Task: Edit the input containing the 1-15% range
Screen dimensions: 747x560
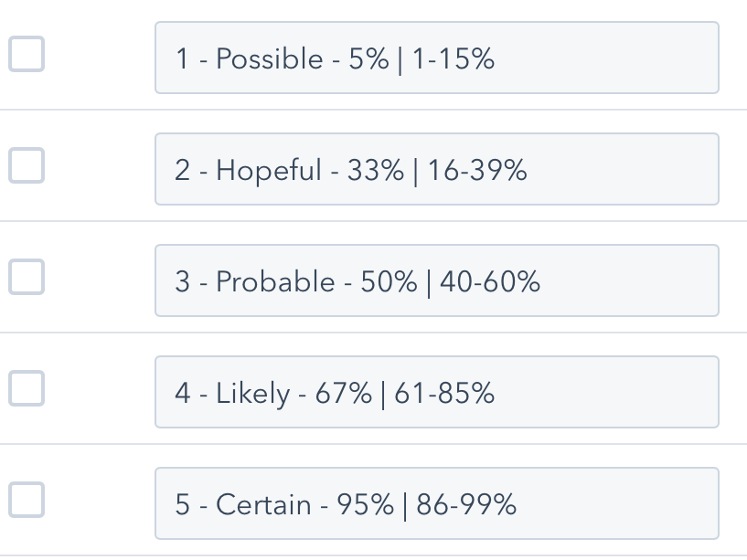Action: pyautogui.click(x=436, y=58)
